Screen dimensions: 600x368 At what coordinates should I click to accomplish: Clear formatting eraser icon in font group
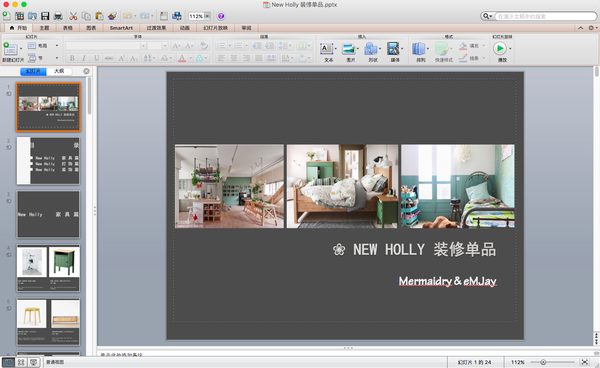(204, 46)
